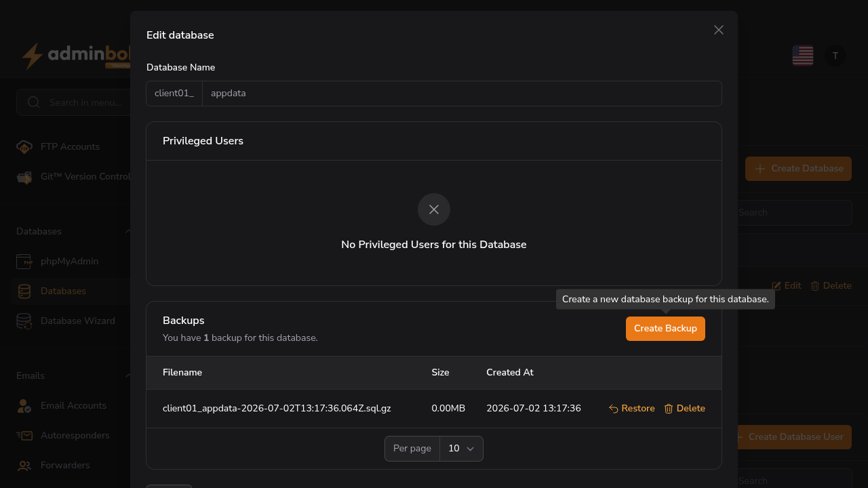This screenshot has height=488, width=868.
Task: Click the X icon in Privileged Users panel
Action: pos(434,209)
